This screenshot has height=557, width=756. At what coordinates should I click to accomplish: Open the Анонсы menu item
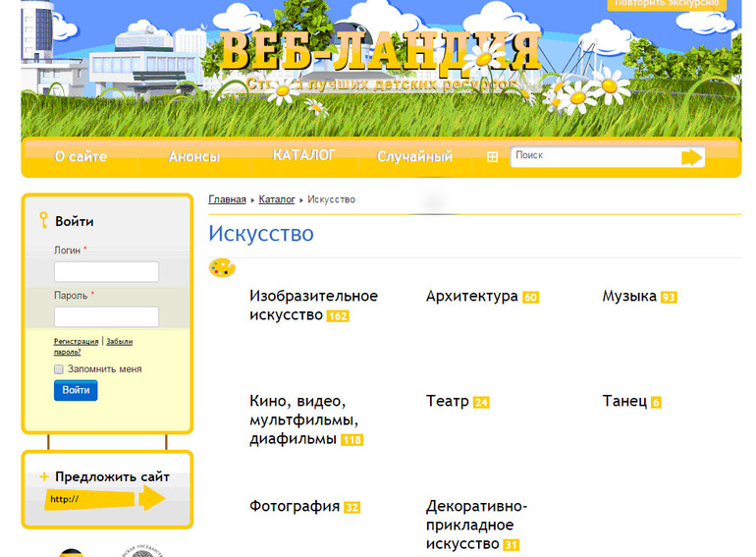point(193,157)
